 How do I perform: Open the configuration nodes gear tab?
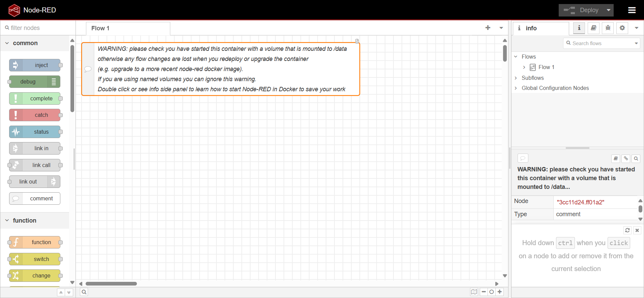[622, 28]
